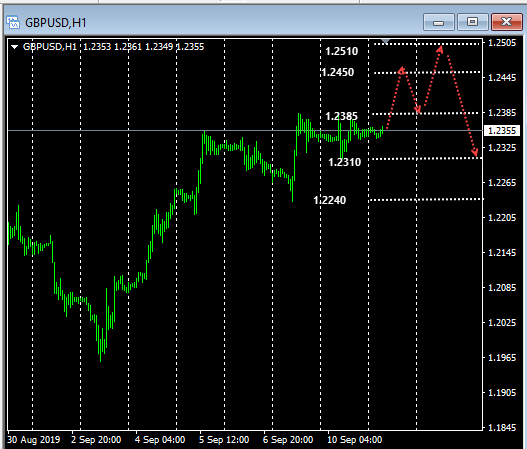
Task: Click the 1.2025 price scale value
Action: pyautogui.click(x=502, y=323)
